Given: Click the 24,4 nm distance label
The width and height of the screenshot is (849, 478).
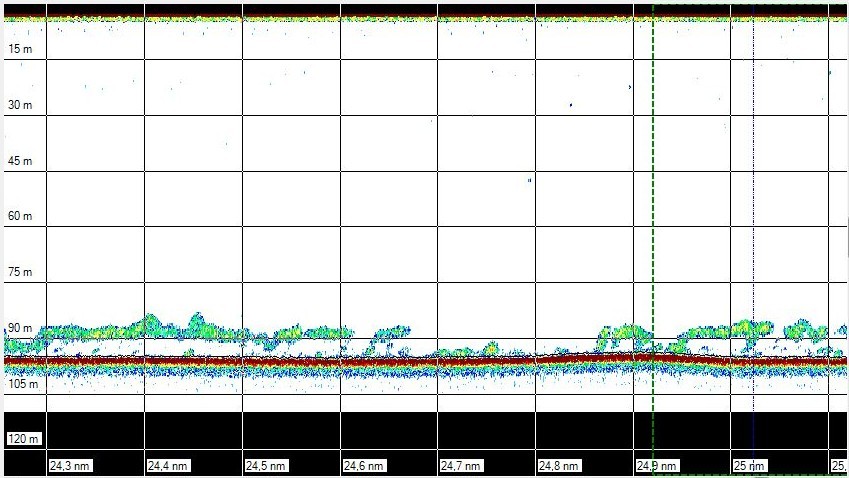Looking at the screenshot, I should (168, 466).
